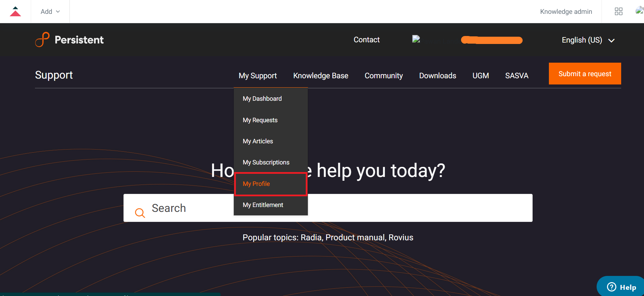Click the Zendesk logo icon in top bar
Viewport: 644px width, 296px height.
click(x=15, y=11)
